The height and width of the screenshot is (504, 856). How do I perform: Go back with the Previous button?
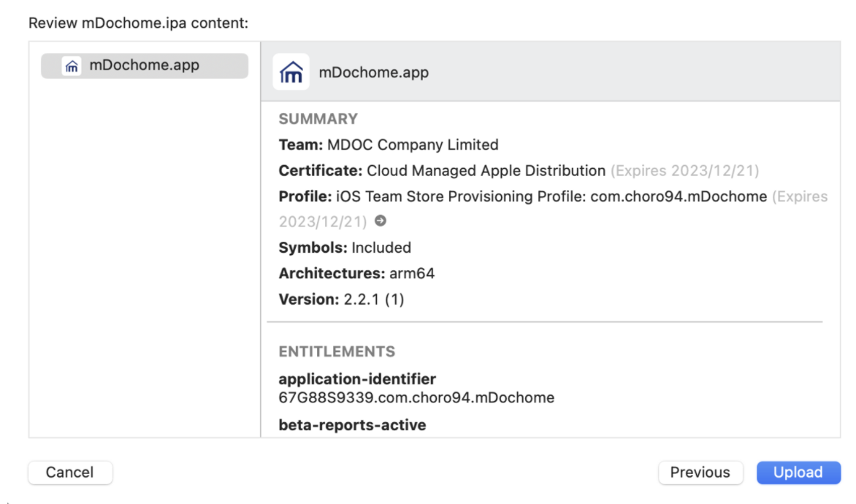700,473
